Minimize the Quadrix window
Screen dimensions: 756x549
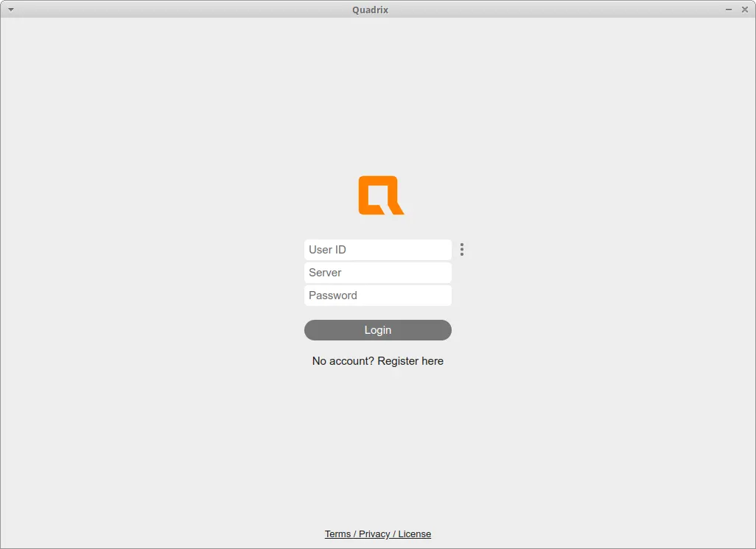[x=729, y=10]
